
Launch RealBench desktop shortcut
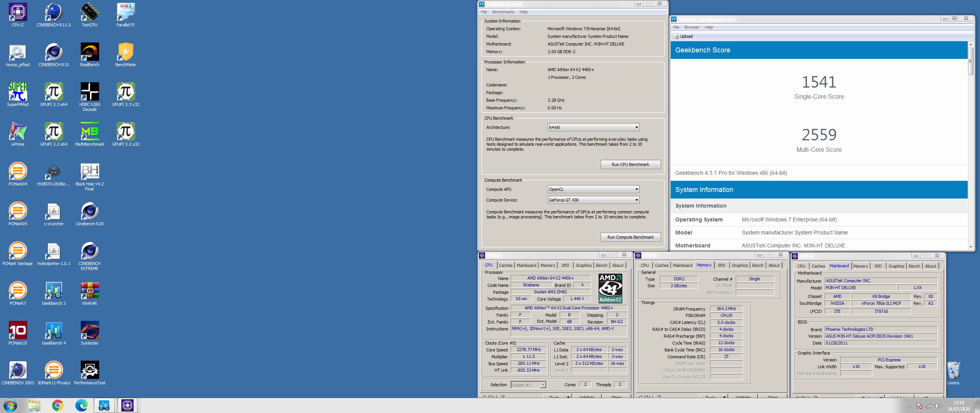(x=90, y=55)
